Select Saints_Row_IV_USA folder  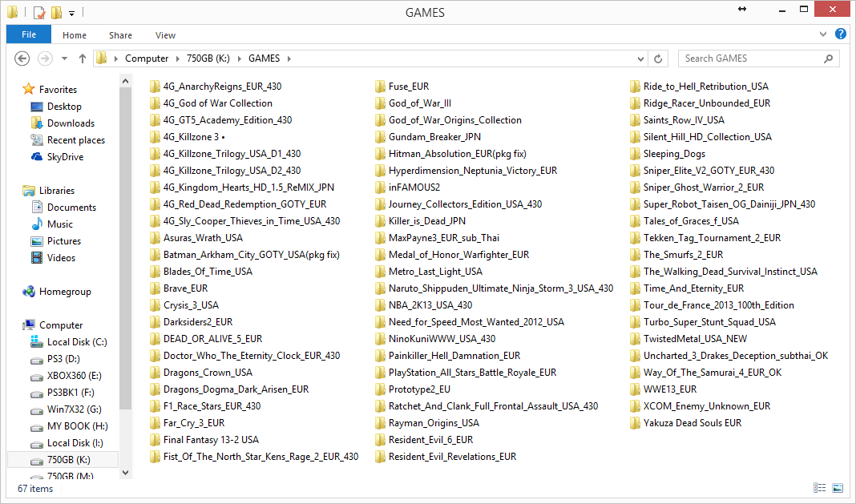[677, 120]
